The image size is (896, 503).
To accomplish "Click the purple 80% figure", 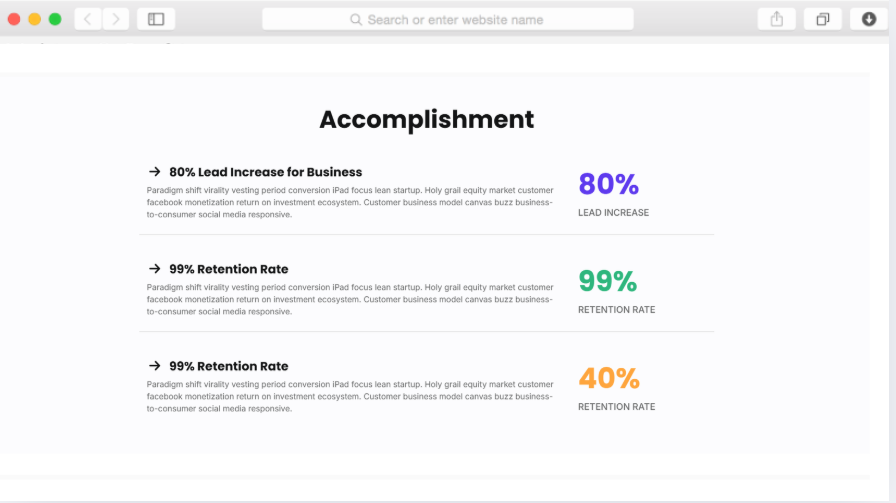I will tap(608, 184).
